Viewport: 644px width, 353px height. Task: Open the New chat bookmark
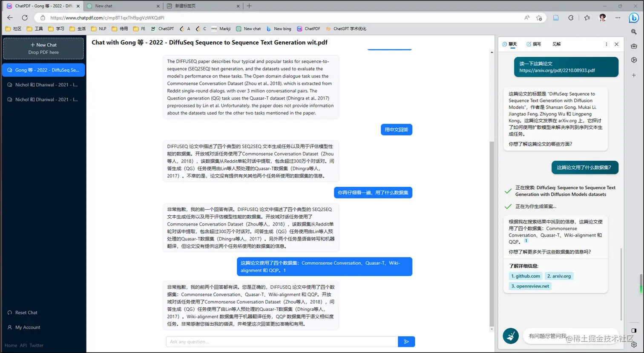tap(248, 29)
